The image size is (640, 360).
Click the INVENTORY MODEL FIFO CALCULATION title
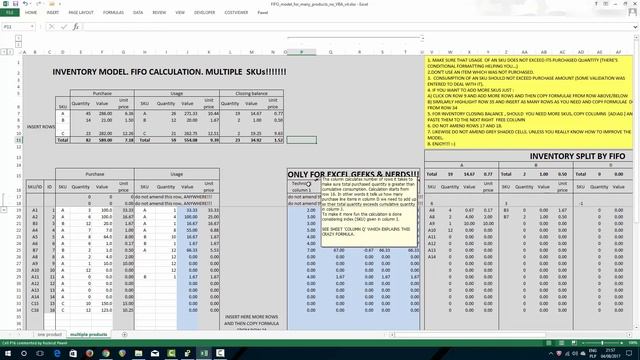click(169, 72)
